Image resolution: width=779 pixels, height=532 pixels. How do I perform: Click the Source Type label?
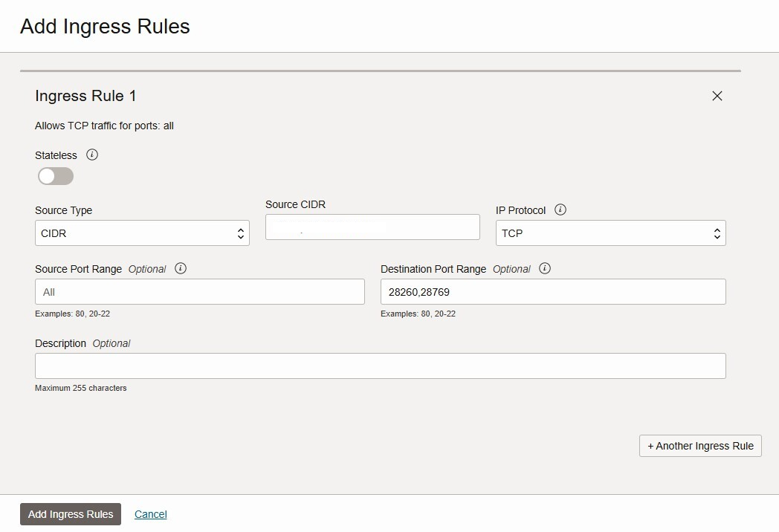(x=64, y=210)
